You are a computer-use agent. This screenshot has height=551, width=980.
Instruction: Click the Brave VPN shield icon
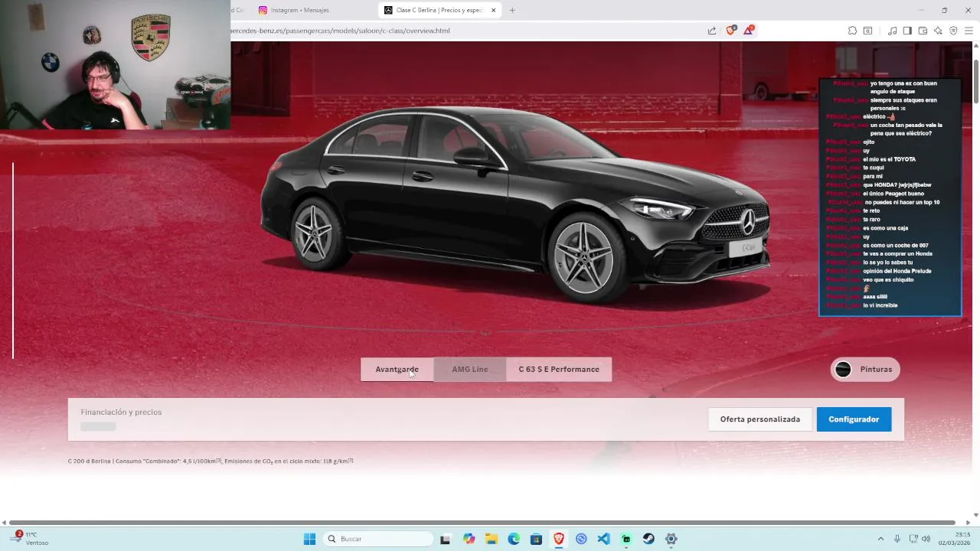click(x=953, y=31)
